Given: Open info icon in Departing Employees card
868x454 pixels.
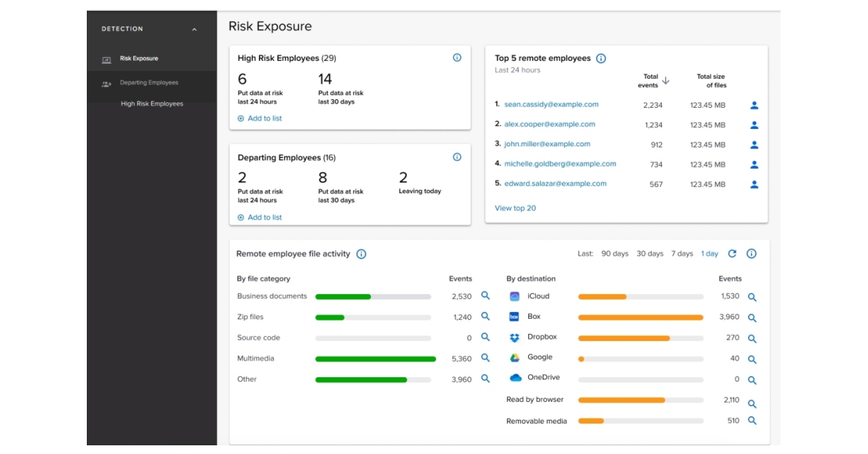Looking at the screenshot, I should pos(457,157).
